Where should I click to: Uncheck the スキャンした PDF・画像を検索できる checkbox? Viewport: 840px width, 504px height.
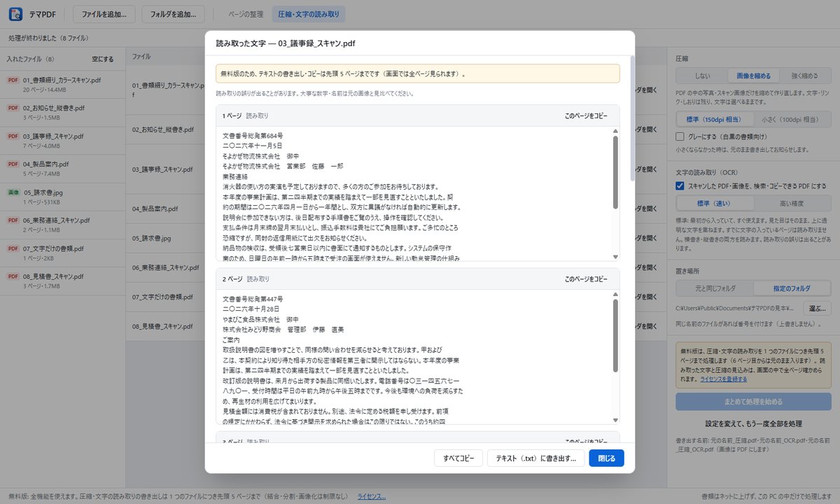(680, 185)
